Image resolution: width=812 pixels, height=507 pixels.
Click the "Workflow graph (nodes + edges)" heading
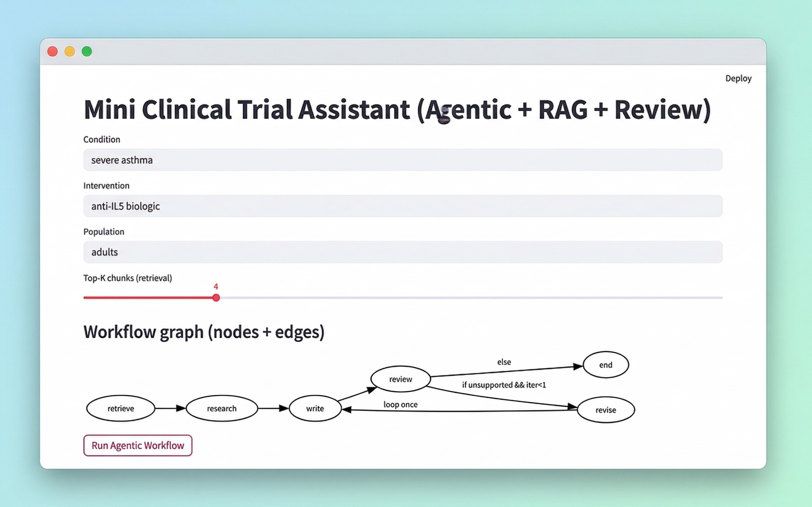coord(204,332)
